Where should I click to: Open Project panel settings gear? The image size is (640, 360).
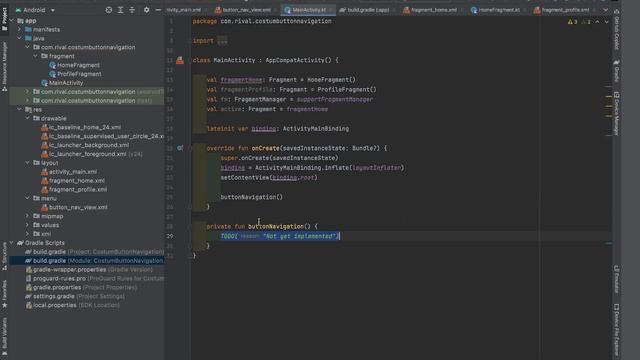pos(147,10)
